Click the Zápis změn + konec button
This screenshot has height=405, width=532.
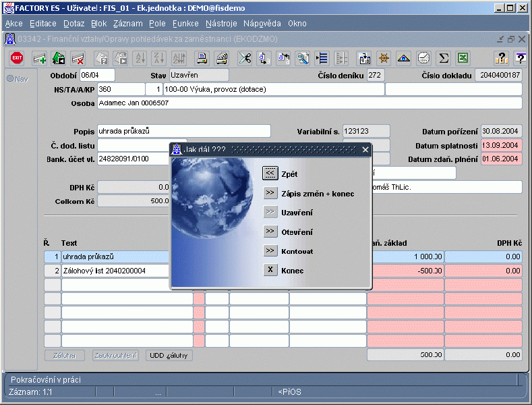(x=270, y=193)
